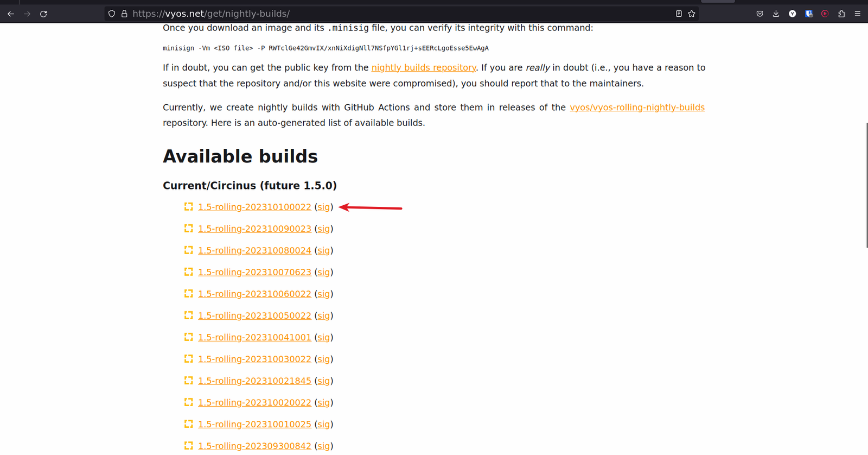This screenshot has height=455, width=868.
Task: Click bullet icon beside build 202310020022
Action: (x=188, y=402)
